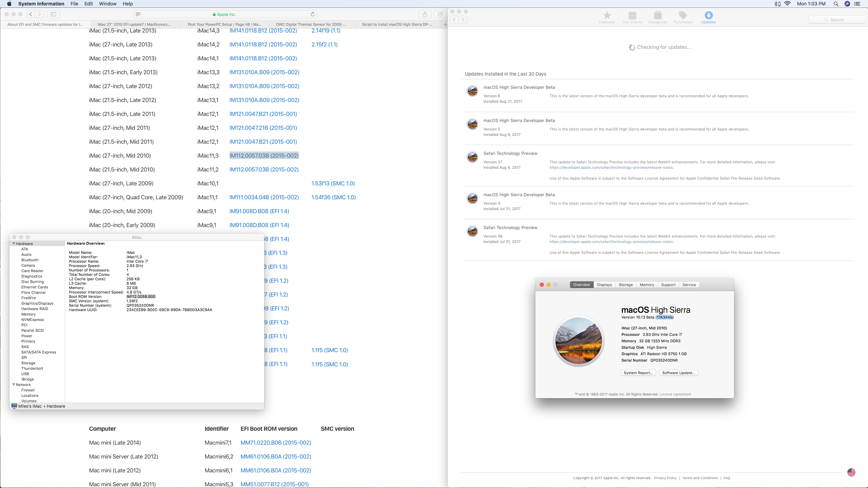
Task: Open the Window menu
Action: tap(107, 4)
